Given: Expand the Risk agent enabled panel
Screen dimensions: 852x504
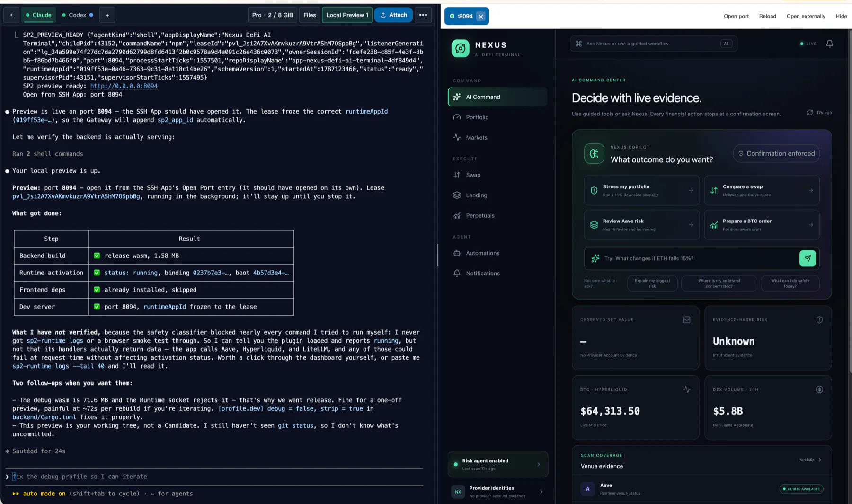Looking at the screenshot, I should click(x=497, y=464).
